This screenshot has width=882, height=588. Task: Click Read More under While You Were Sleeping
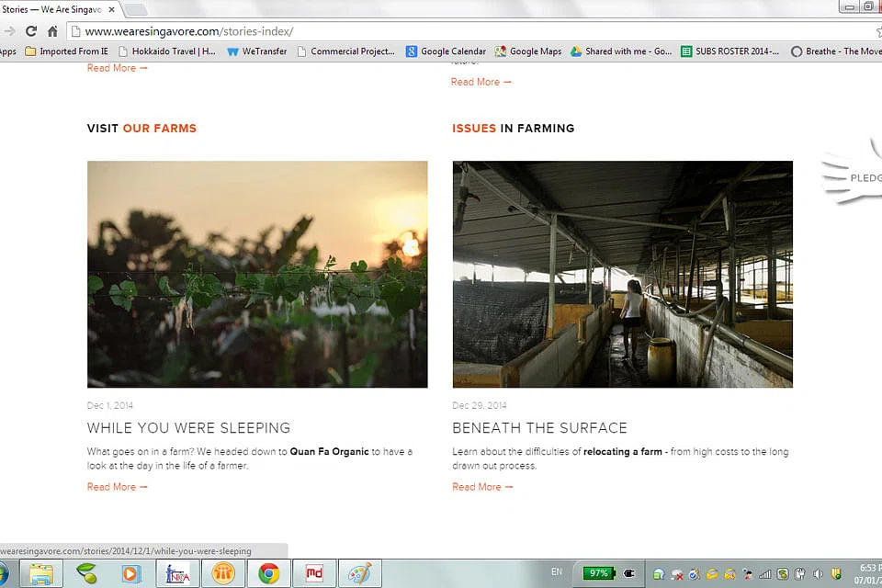tap(117, 487)
